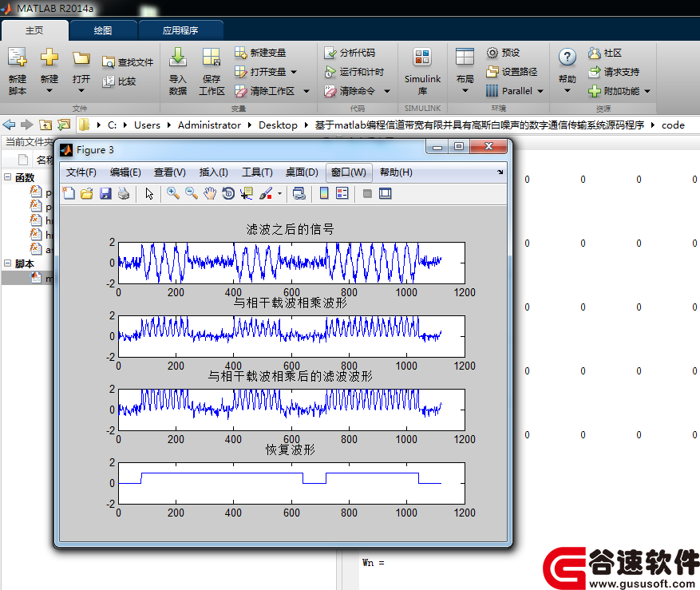Toggle the Data Cursor tool

(246, 193)
